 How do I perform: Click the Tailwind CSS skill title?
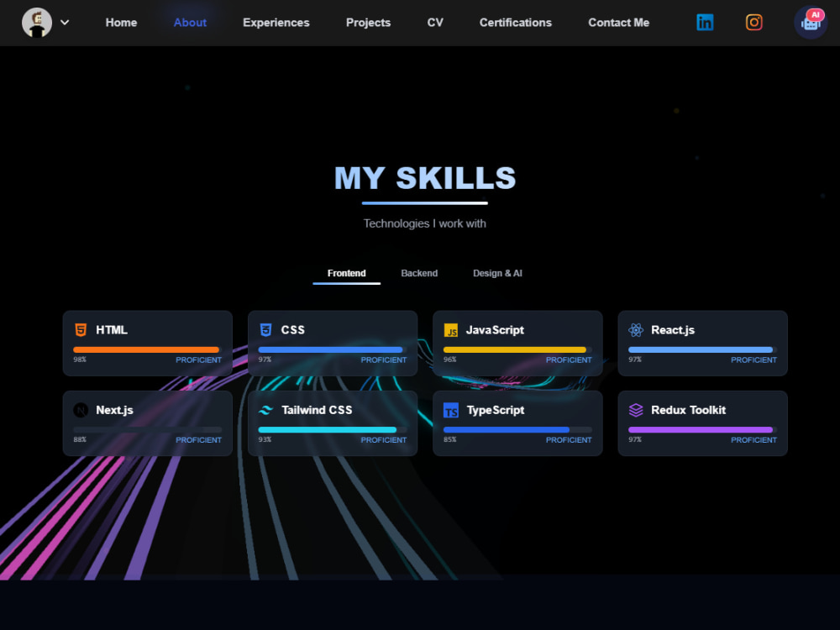tap(318, 411)
